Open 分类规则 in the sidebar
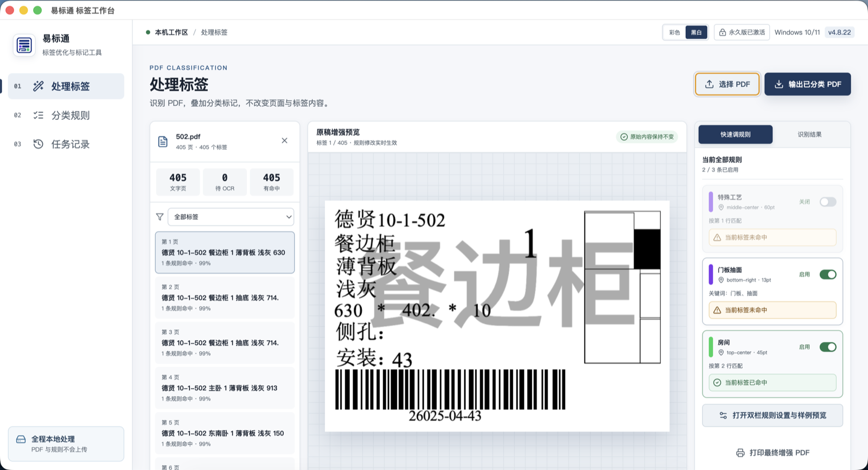 (66, 115)
